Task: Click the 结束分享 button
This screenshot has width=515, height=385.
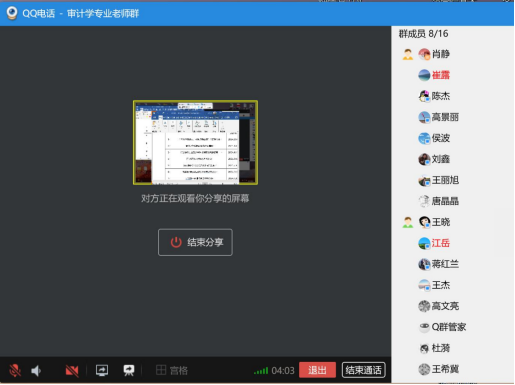Action: click(x=195, y=242)
